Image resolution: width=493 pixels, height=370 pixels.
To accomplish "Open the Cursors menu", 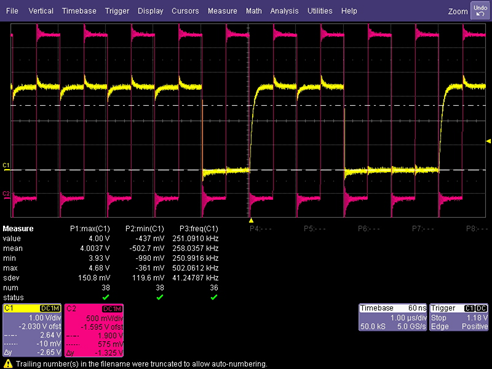I will 185,11.
